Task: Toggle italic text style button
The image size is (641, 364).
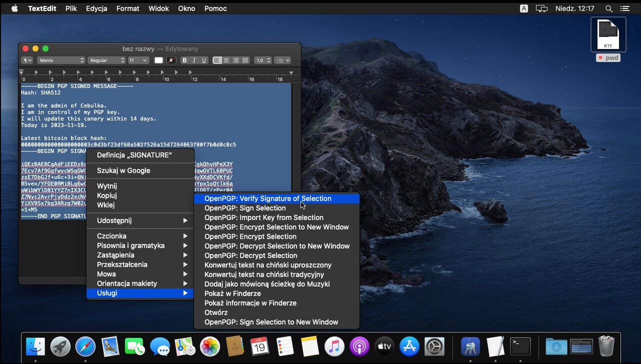Action: click(x=194, y=60)
